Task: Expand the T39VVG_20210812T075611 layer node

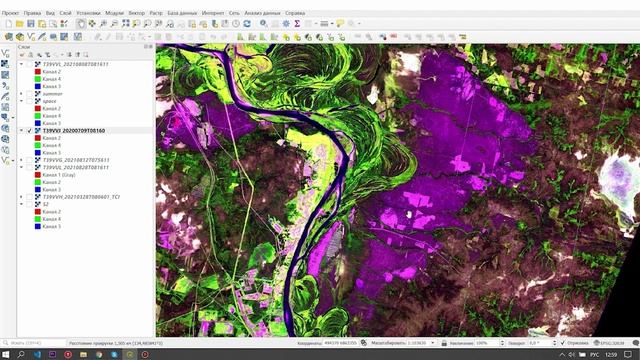Action: pyautogui.click(x=22, y=160)
